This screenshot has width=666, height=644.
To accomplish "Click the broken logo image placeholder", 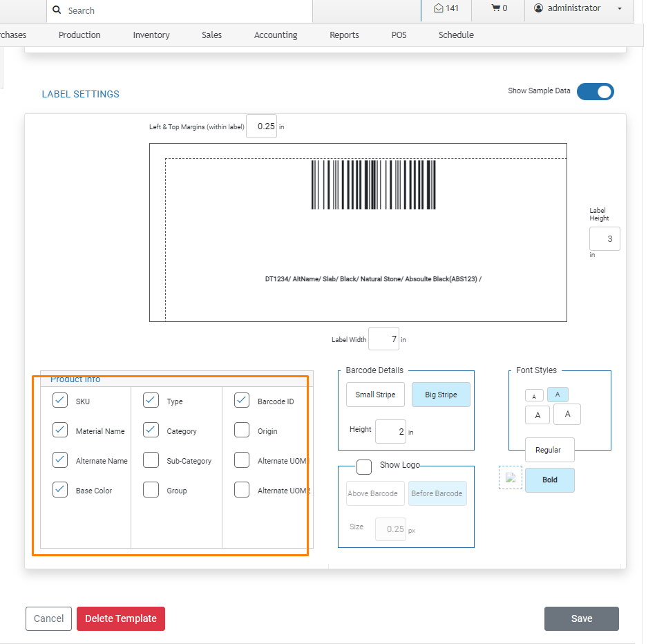I will click(x=511, y=478).
